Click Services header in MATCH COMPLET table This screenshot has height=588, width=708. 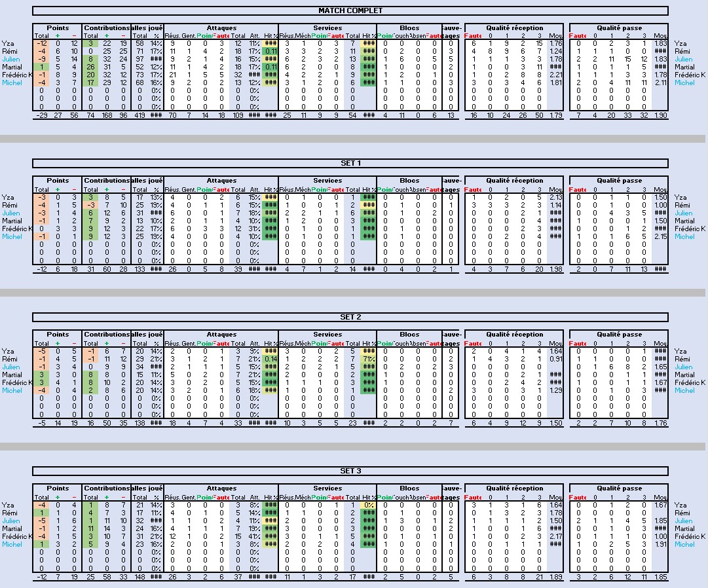(327, 28)
